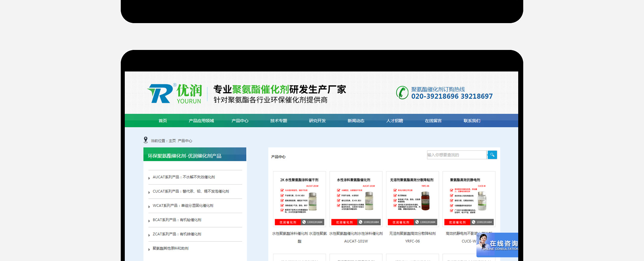Viewport: 644px width, 261px height.
Task: Open the online consultation widget
Action: click(497, 245)
